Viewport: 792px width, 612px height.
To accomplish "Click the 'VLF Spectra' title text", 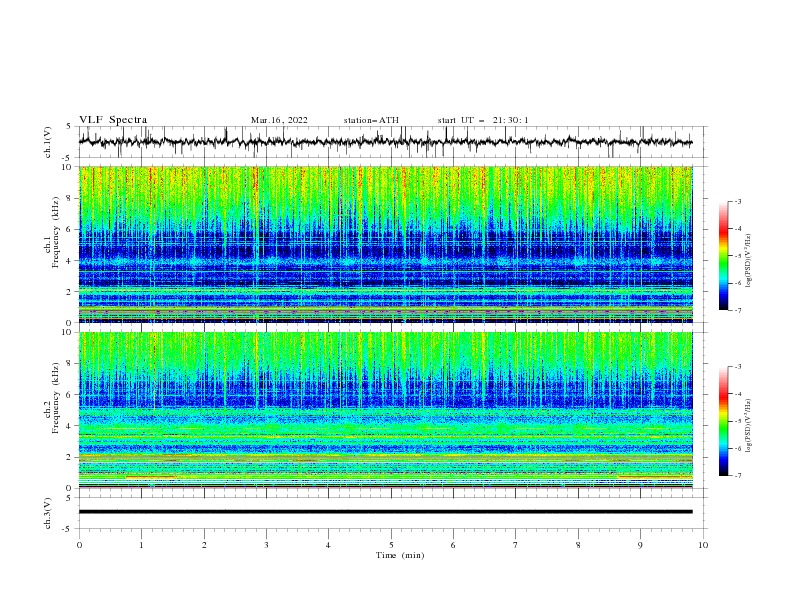I will [x=113, y=120].
